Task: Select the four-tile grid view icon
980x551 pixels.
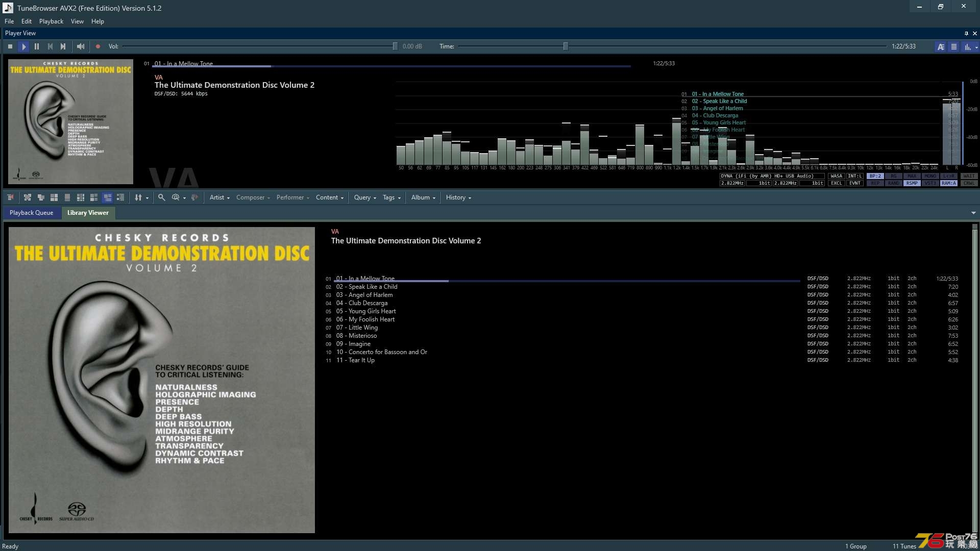Action: (x=54, y=197)
